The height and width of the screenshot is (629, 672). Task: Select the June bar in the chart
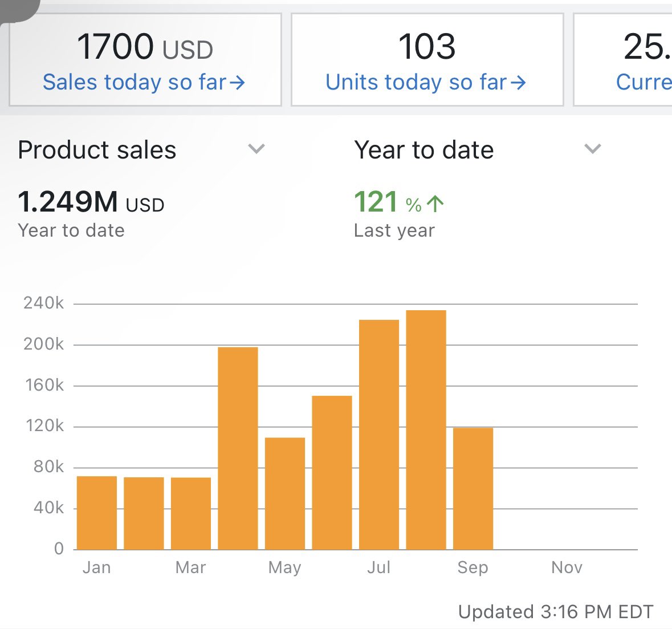click(x=332, y=473)
